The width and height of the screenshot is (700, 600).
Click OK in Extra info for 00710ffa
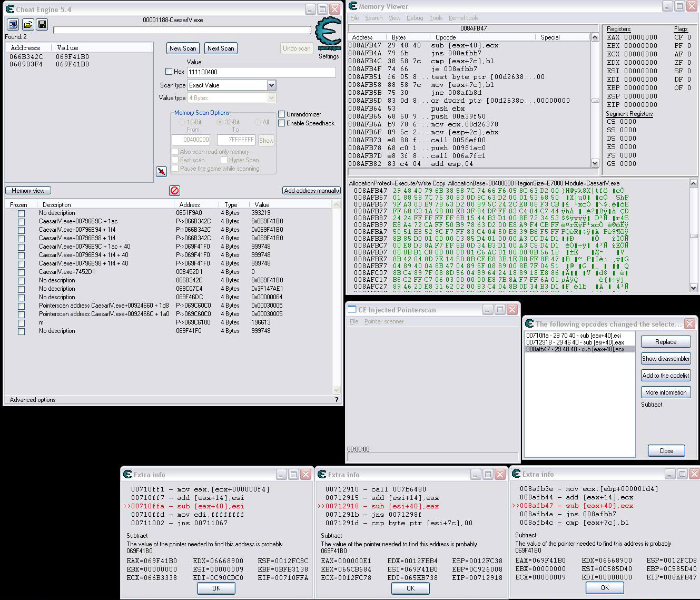click(x=216, y=588)
